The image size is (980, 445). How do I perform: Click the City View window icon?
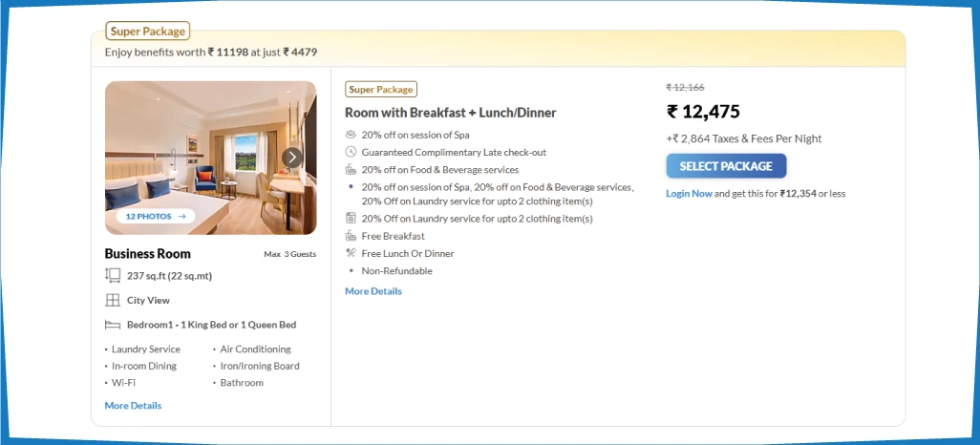coord(113,300)
